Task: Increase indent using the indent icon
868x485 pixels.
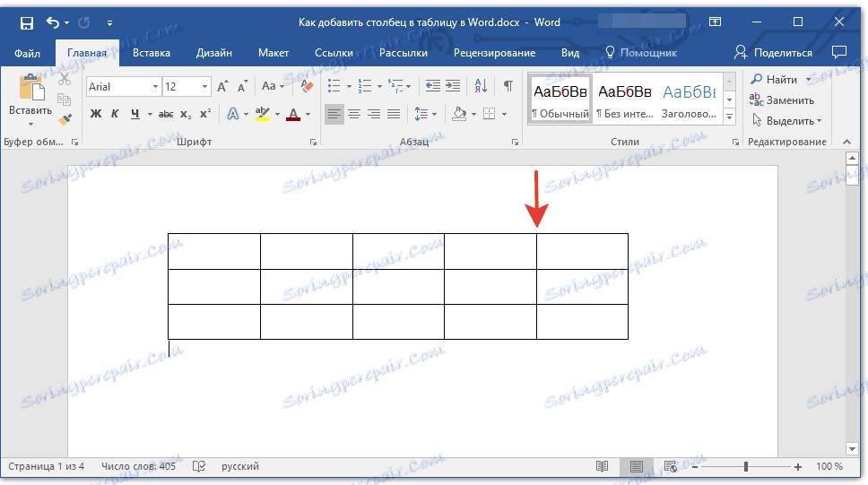Action: coord(453,86)
